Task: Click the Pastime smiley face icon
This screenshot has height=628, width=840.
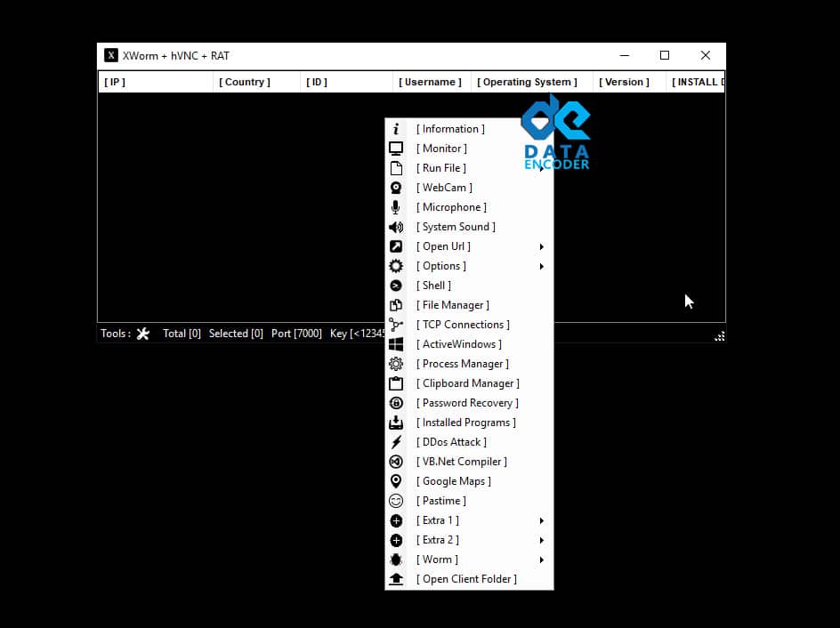Action: pos(396,501)
